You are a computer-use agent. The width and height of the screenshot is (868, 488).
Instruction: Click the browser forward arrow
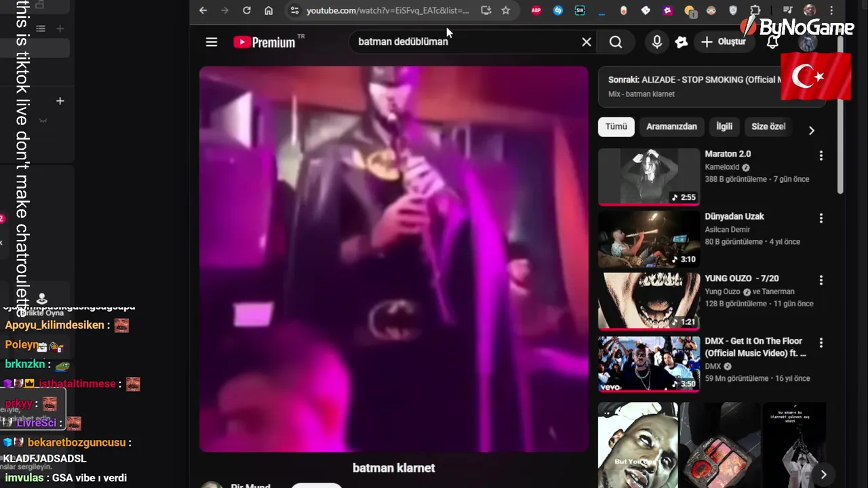pos(224,10)
